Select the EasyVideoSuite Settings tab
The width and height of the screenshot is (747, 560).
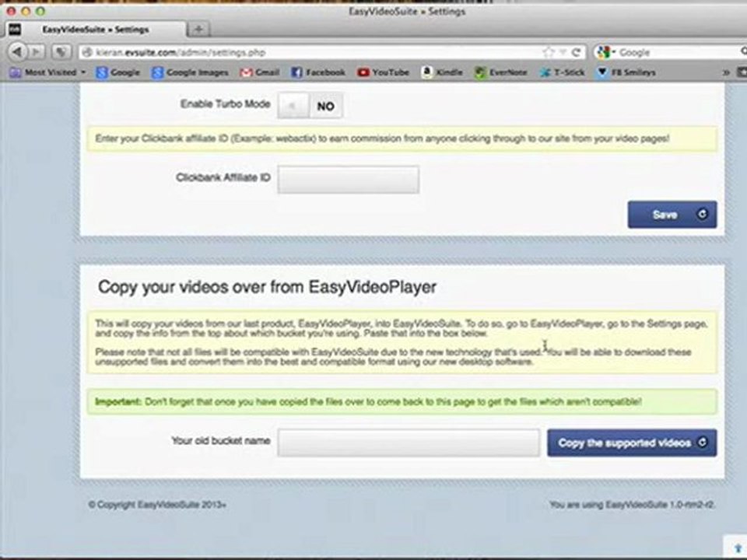point(95,30)
